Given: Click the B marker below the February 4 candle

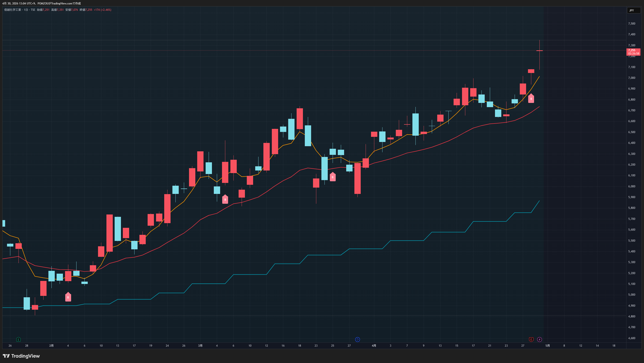Looking at the screenshot, I should point(68,297).
